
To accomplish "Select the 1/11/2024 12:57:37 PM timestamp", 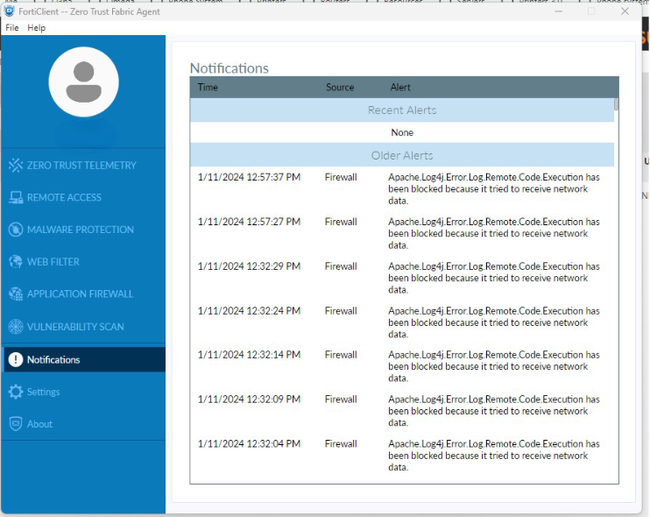I will click(249, 177).
